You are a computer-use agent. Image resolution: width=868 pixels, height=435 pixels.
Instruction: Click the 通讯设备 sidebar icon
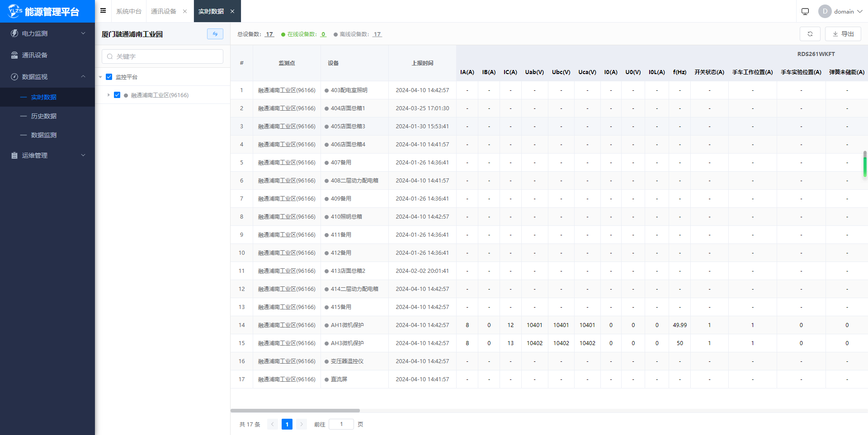(x=14, y=55)
